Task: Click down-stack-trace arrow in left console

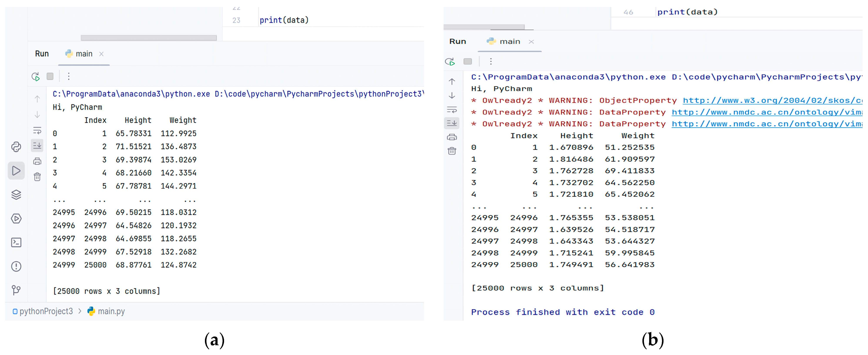Action: [37, 115]
